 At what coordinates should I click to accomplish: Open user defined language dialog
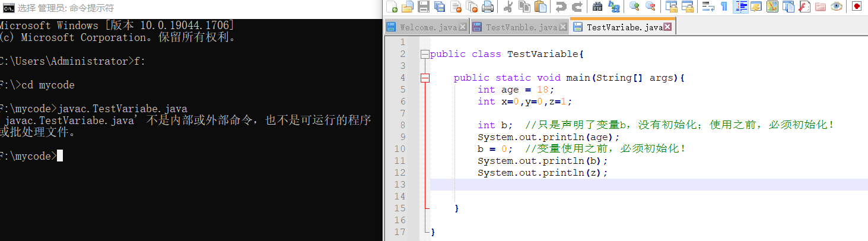[756, 7]
